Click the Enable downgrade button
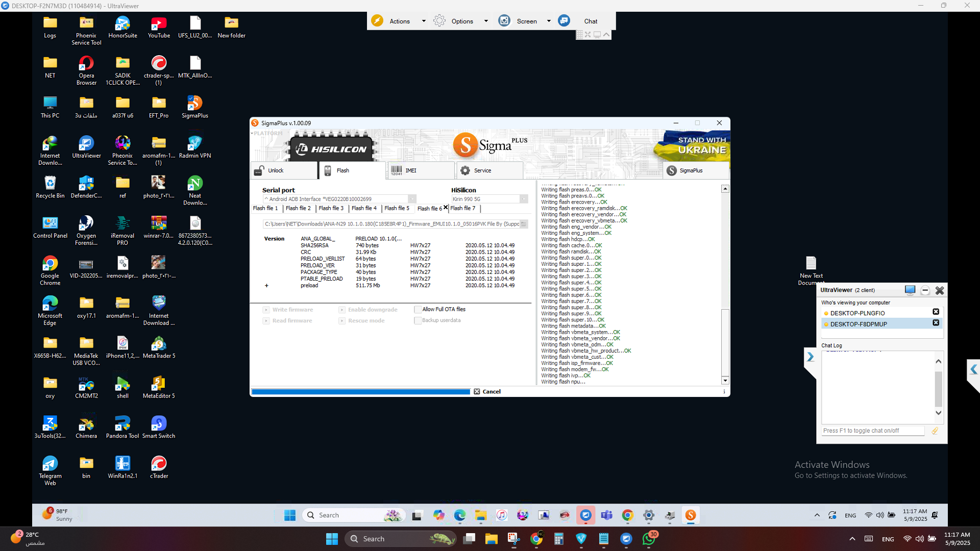The width and height of the screenshot is (980, 551). (x=369, y=310)
